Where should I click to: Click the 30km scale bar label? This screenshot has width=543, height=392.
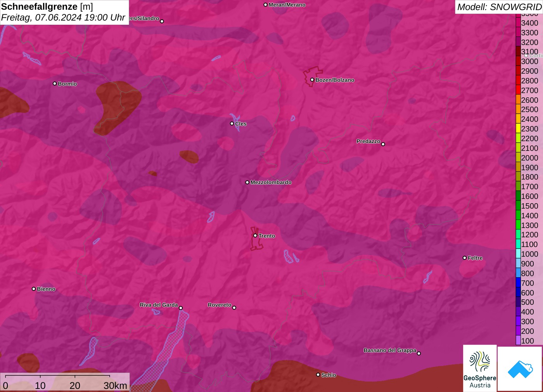point(115,385)
